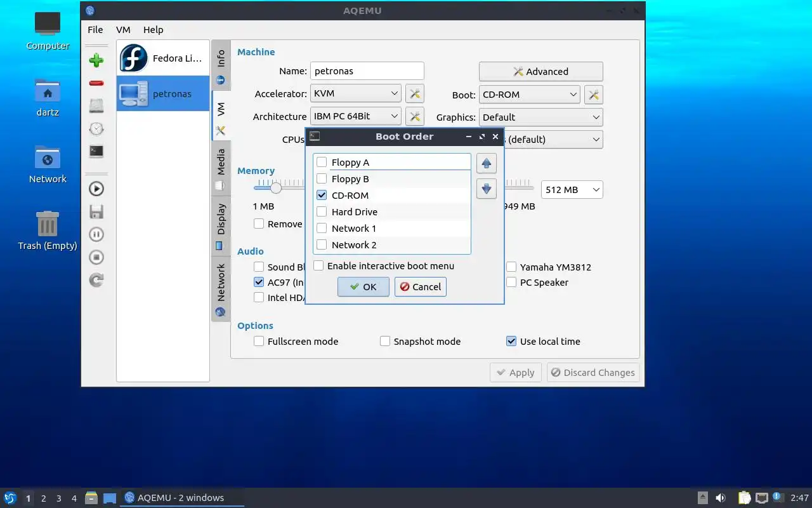Viewport: 812px width, 508px height.
Task: Click the red minus Delete VM icon
Action: (96, 83)
